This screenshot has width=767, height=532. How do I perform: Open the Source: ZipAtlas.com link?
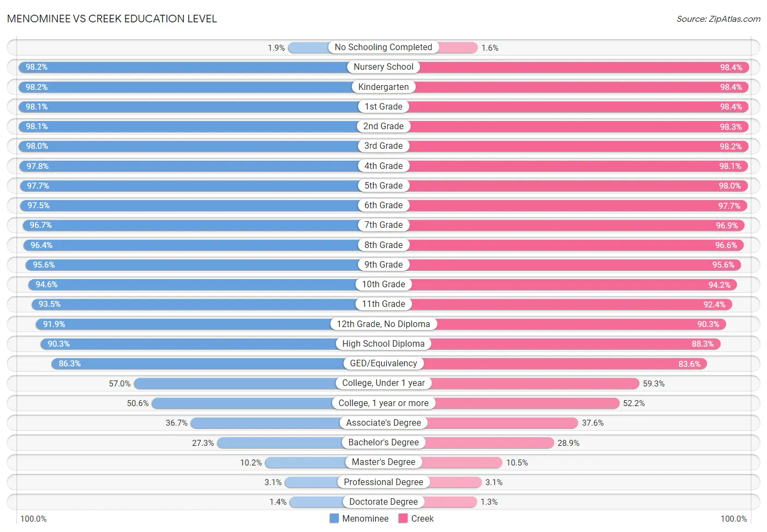[718, 19]
